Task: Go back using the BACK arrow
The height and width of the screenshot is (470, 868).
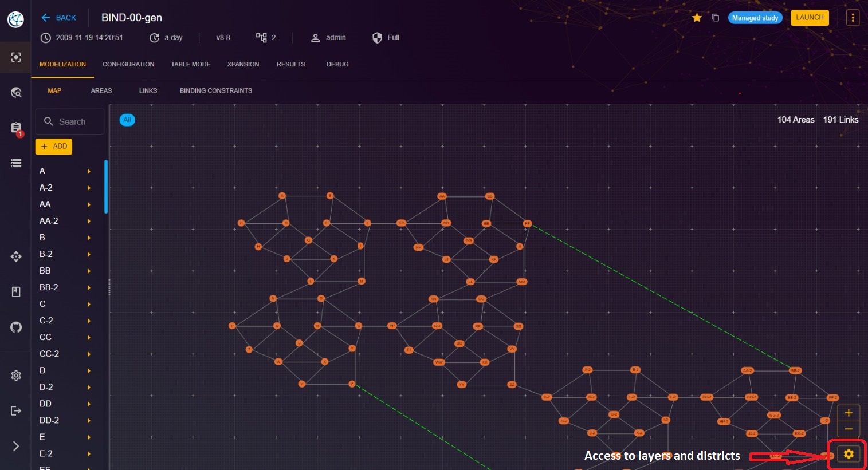Action: [x=58, y=18]
